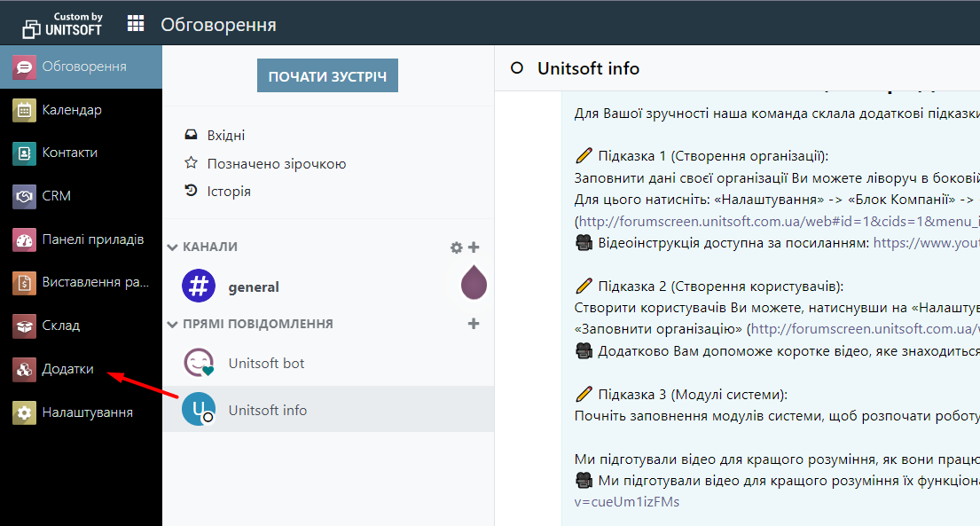Open the Контакти sidebar module
980x526 pixels.
coord(81,153)
